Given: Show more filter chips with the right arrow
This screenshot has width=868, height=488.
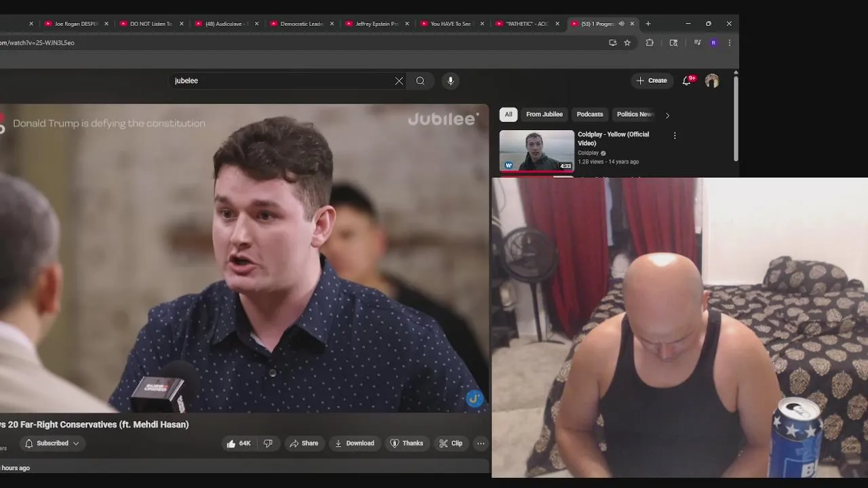Looking at the screenshot, I should point(667,115).
